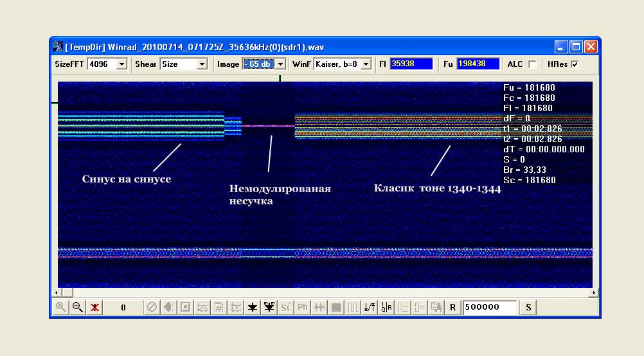Click the horizontal scrollbar right arrow

(x=594, y=293)
